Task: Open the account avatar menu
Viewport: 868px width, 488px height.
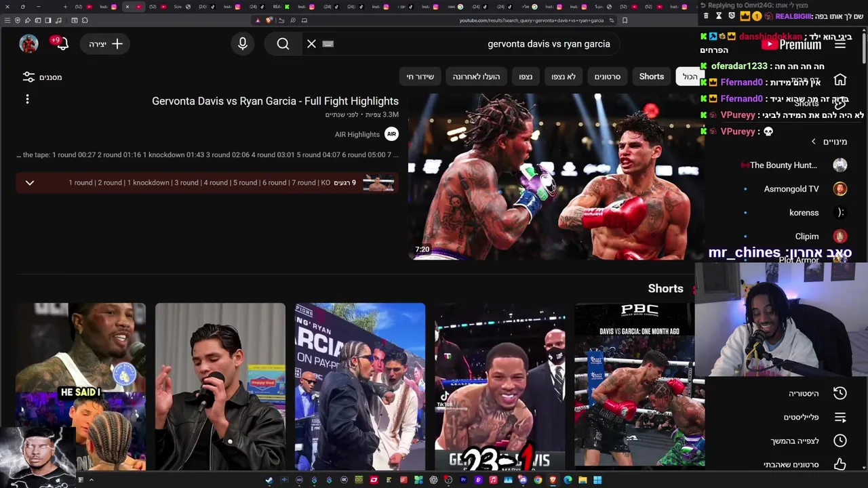Action: tap(28, 43)
